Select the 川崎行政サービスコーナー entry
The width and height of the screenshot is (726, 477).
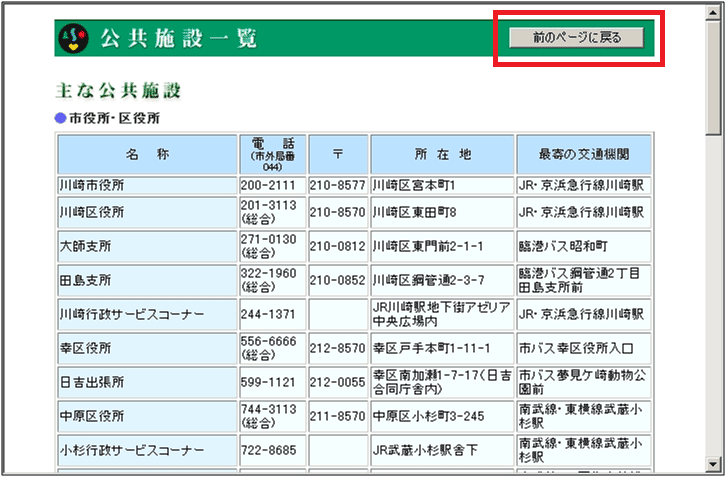(132, 315)
